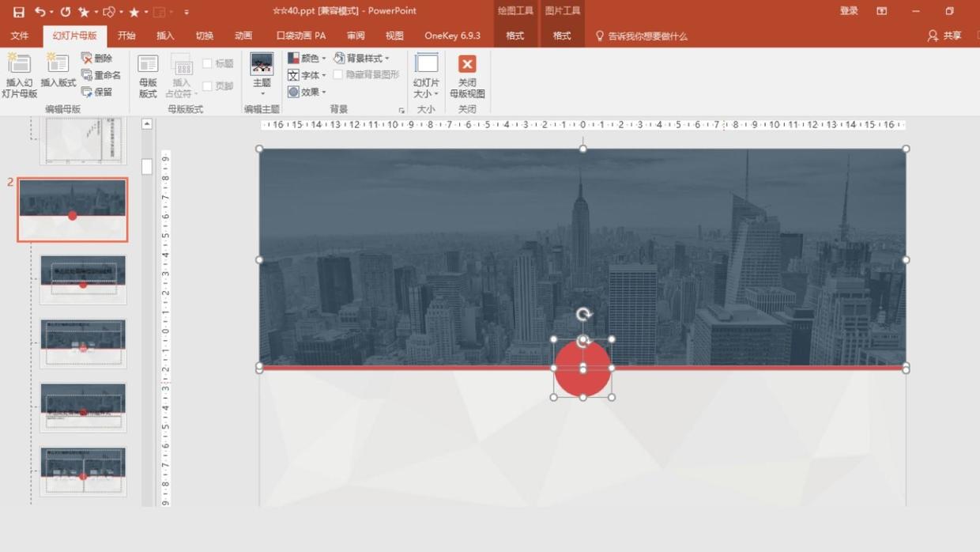980x552 pixels.
Task: Click the Delete (删除) layout icon
Action: click(x=97, y=59)
